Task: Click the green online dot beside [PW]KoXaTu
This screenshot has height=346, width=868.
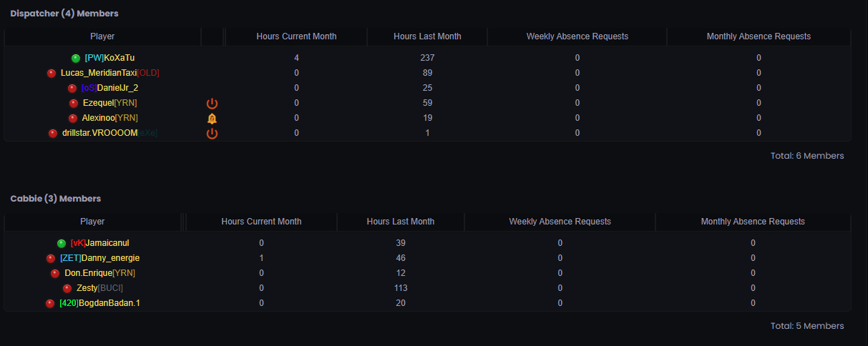Action: [75, 59]
